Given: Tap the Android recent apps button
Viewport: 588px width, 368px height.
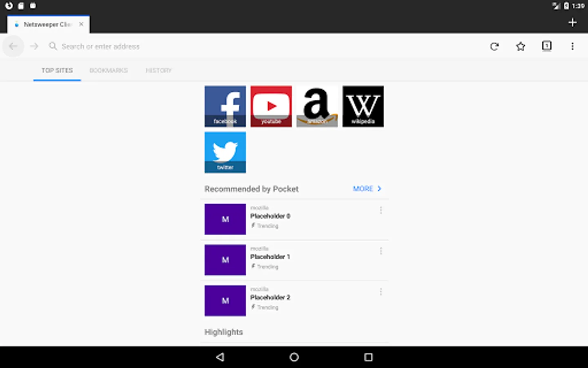Looking at the screenshot, I should coord(368,357).
